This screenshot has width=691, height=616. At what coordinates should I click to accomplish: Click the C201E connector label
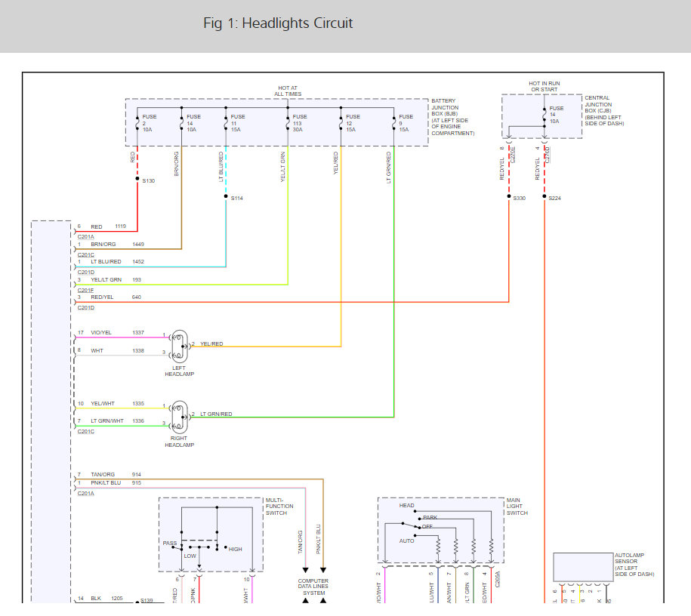pyautogui.click(x=85, y=291)
